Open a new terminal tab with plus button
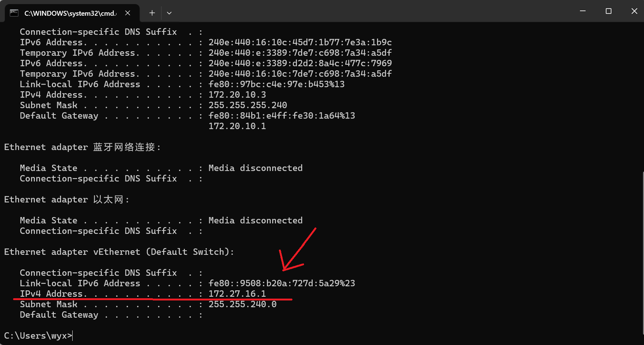The height and width of the screenshot is (345, 644). pyautogui.click(x=152, y=13)
